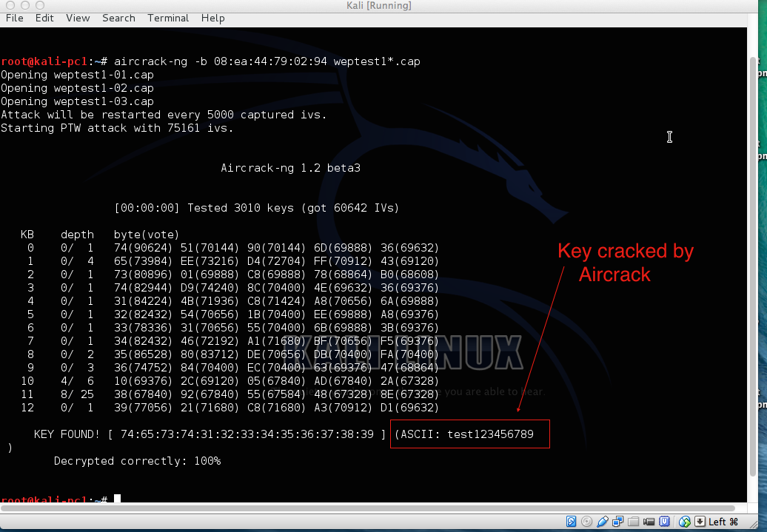Open the View menu

click(x=78, y=18)
